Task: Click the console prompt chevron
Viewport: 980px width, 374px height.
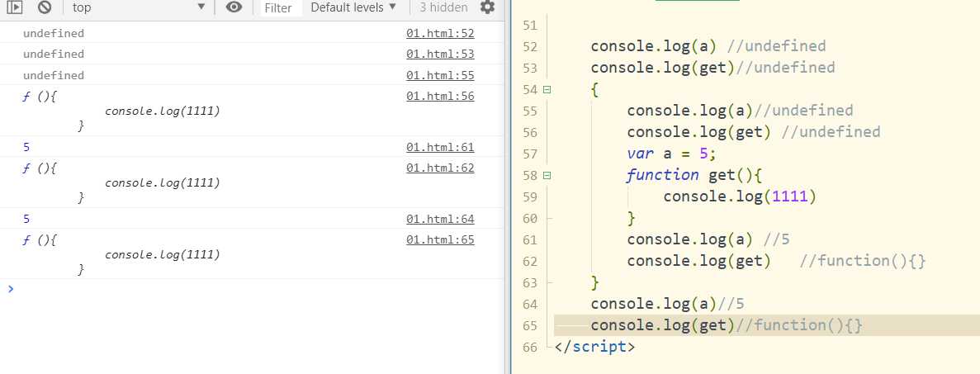Action: click(x=11, y=289)
